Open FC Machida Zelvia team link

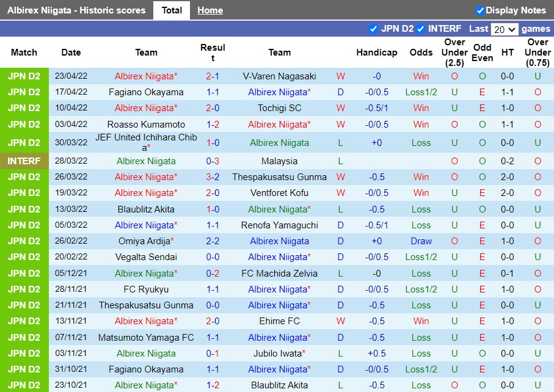coord(280,274)
